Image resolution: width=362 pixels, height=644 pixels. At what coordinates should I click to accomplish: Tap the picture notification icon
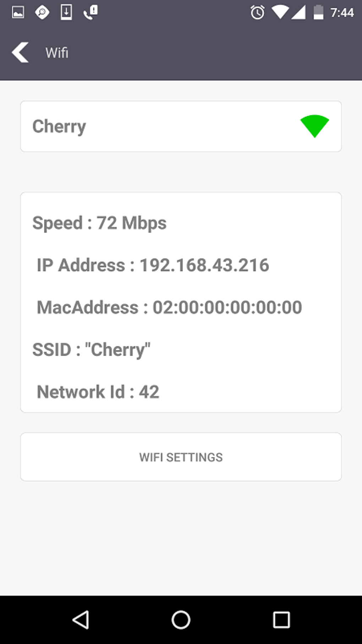(18, 12)
